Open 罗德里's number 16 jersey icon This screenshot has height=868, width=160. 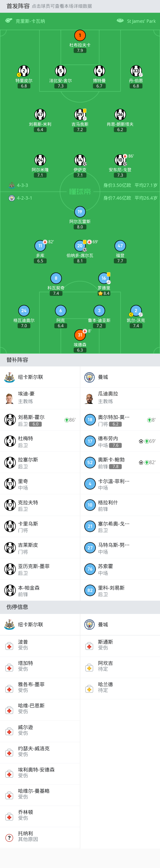pyautogui.click(x=104, y=278)
